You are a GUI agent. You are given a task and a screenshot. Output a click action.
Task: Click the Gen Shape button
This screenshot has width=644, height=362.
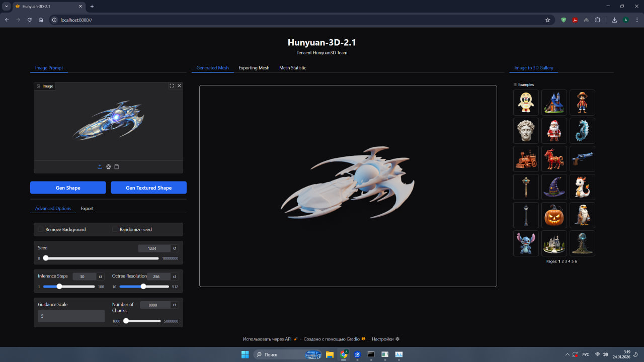pos(68,188)
